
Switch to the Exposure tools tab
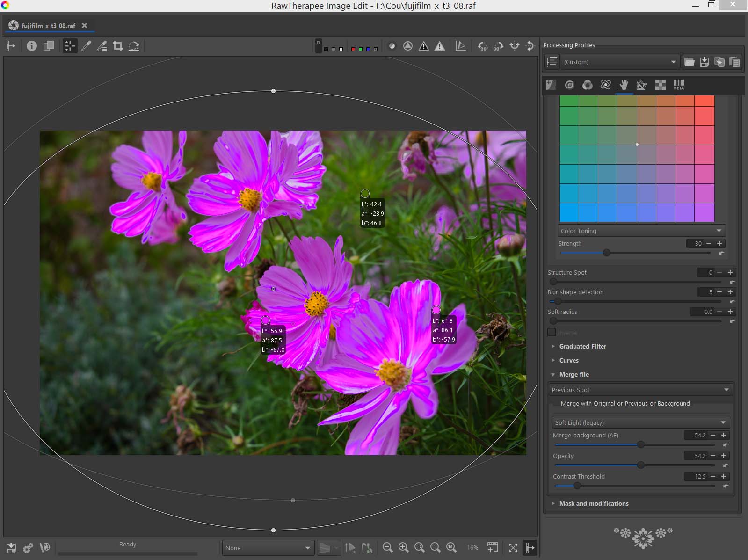tap(551, 85)
